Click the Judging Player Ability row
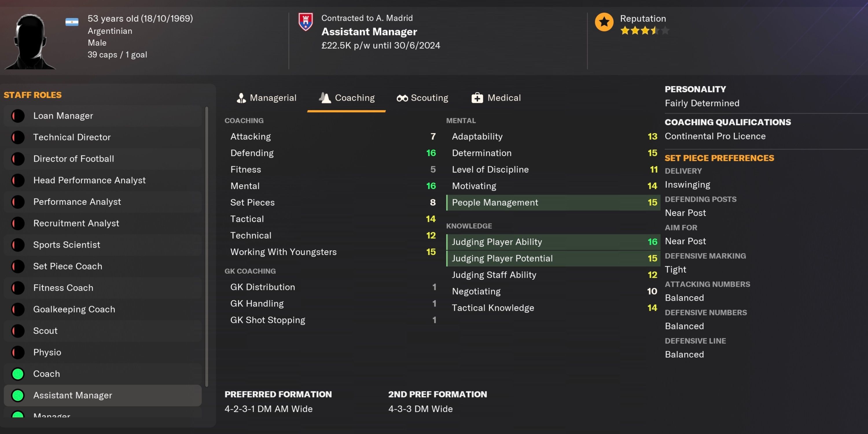Screen dimensions: 868x434 tap(553, 242)
